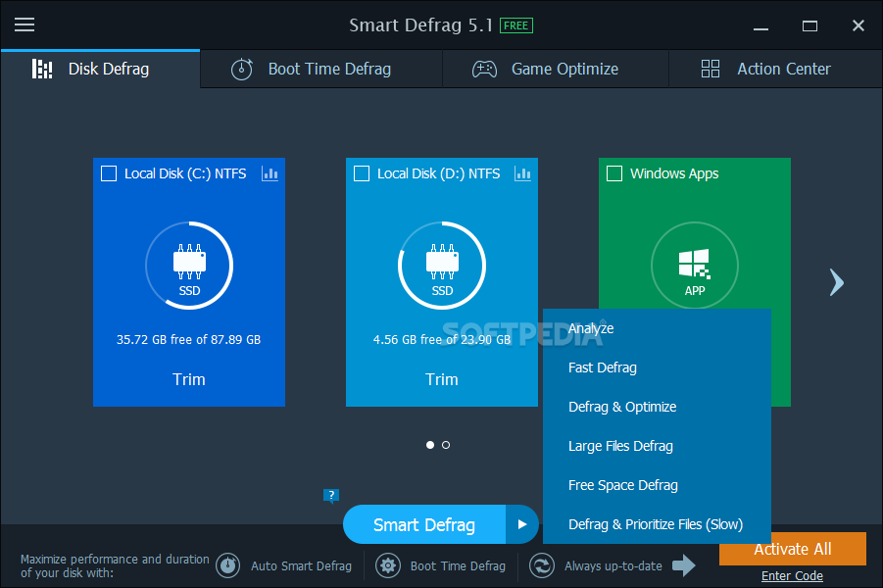Click the Auto Smart Defrag label
Image resolution: width=883 pixels, height=588 pixels.
[301, 566]
